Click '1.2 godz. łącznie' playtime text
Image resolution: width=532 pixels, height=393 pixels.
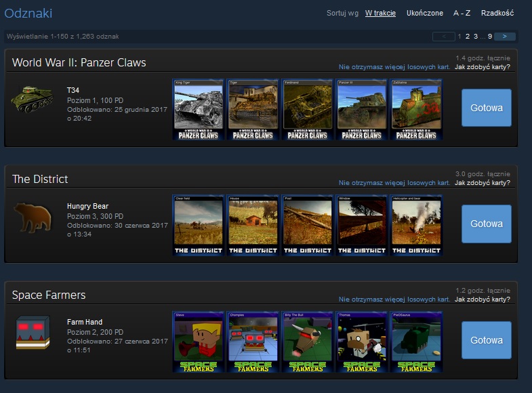coord(483,291)
